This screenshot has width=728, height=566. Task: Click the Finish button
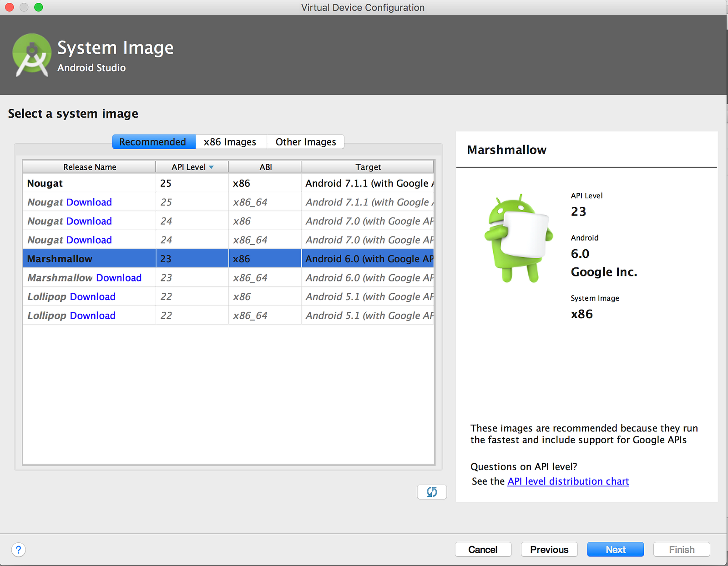[682, 549]
